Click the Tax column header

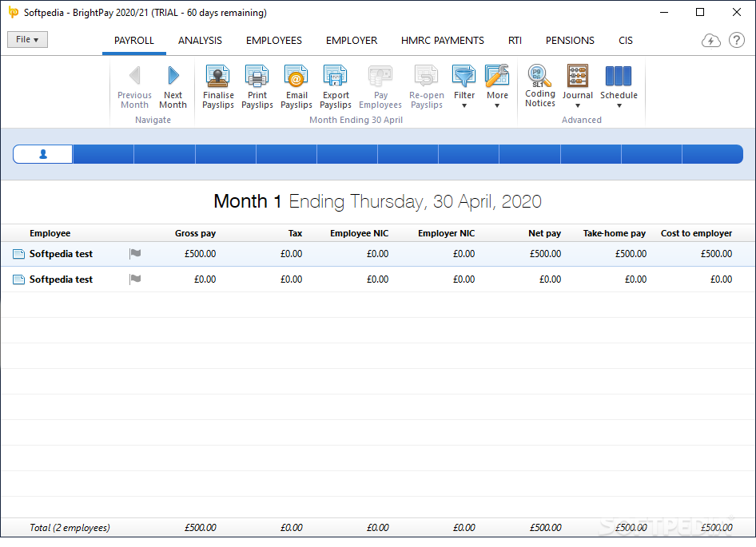point(295,233)
